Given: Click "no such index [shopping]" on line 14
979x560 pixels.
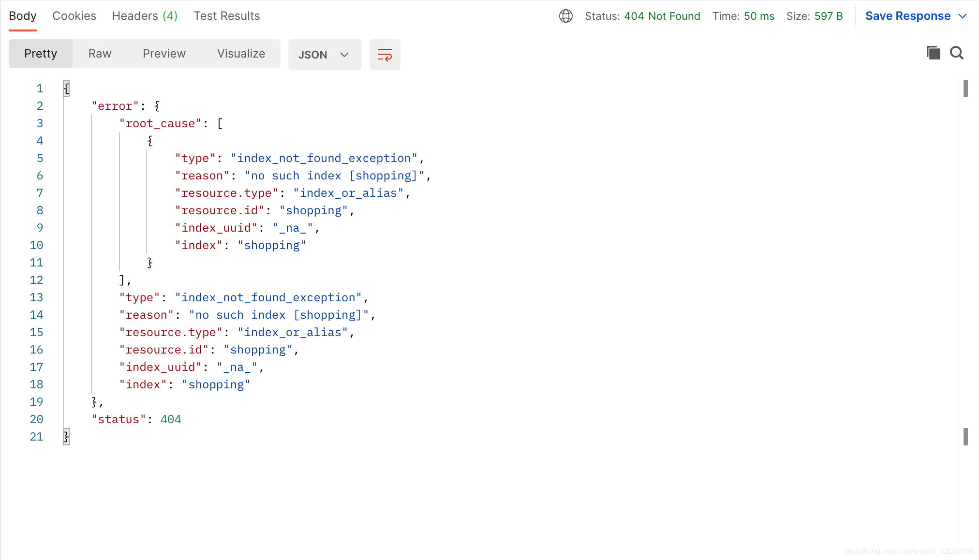Looking at the screenshot, I should [x=279, y=315].
